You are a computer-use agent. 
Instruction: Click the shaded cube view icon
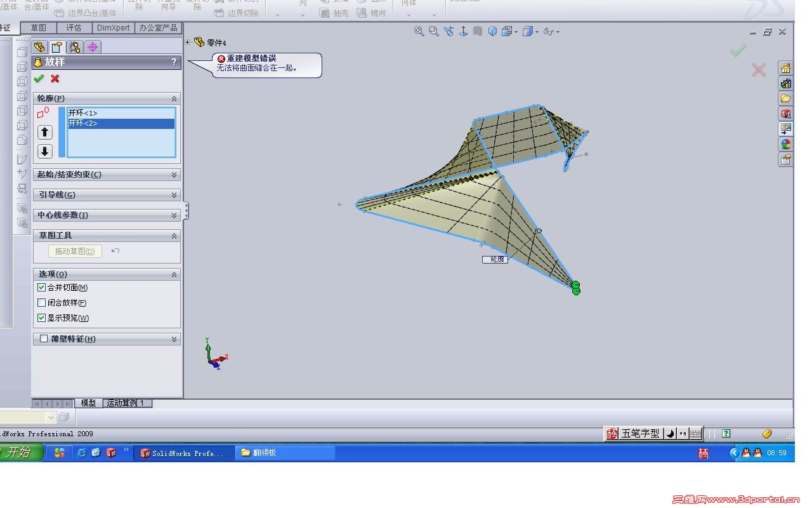click(492, 31)
